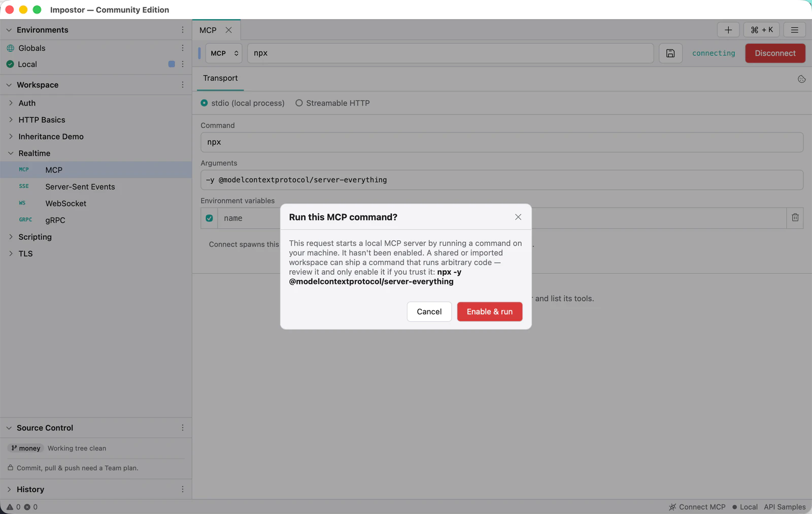
Task: Expand the HTTP Basics folder
Action: 11,120
